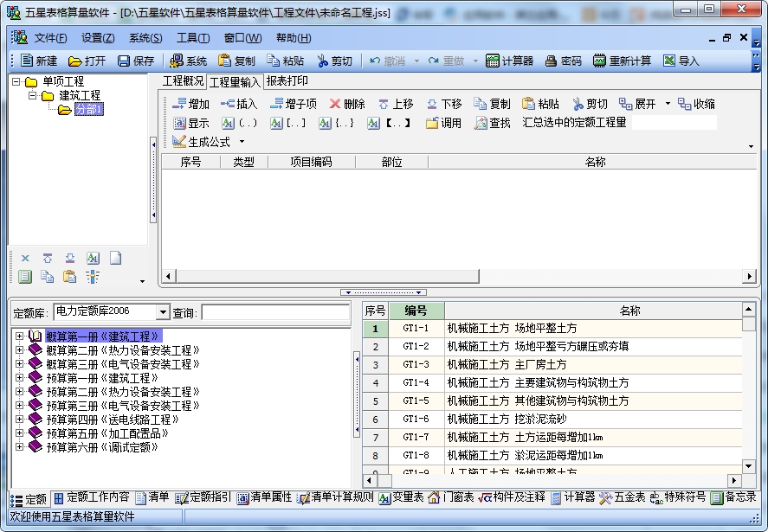Click the 导入 import Excel icon
Image resolution: width=768 pixels, height=532 pixels.
[x=669, y=61]
